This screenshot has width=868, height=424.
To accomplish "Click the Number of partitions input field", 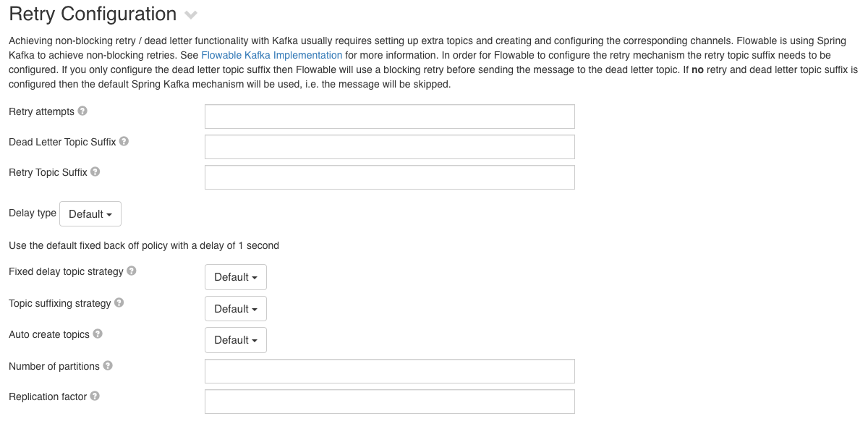I will click(389, 370).
